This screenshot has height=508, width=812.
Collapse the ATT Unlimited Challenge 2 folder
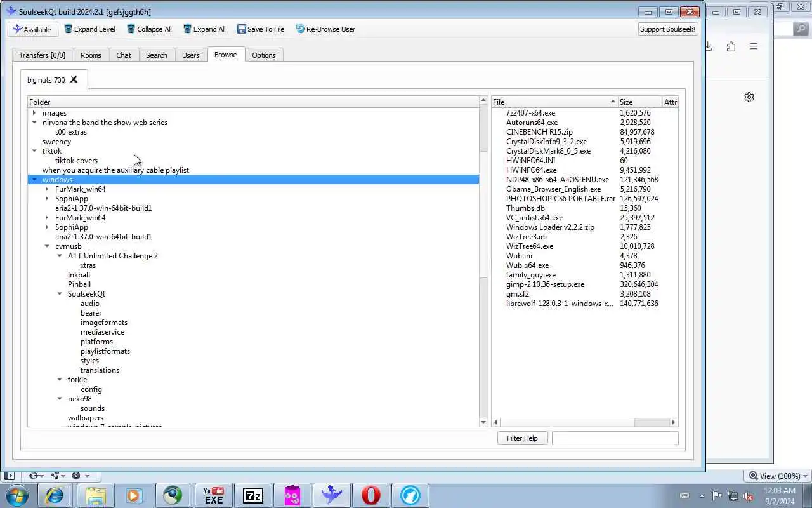60,256
